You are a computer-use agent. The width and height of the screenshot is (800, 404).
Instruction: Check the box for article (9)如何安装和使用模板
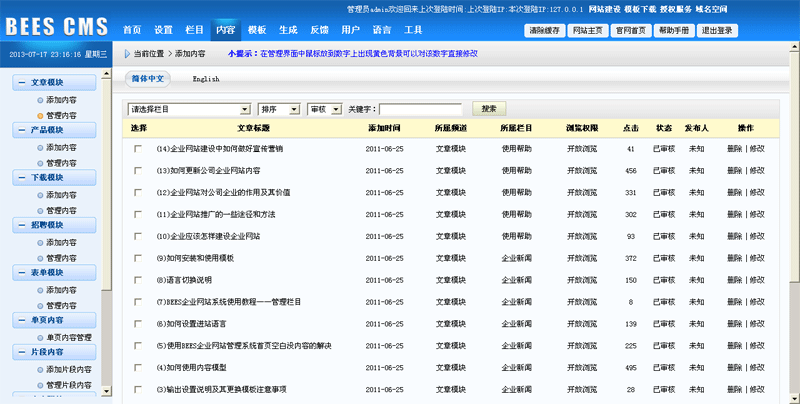138,258
